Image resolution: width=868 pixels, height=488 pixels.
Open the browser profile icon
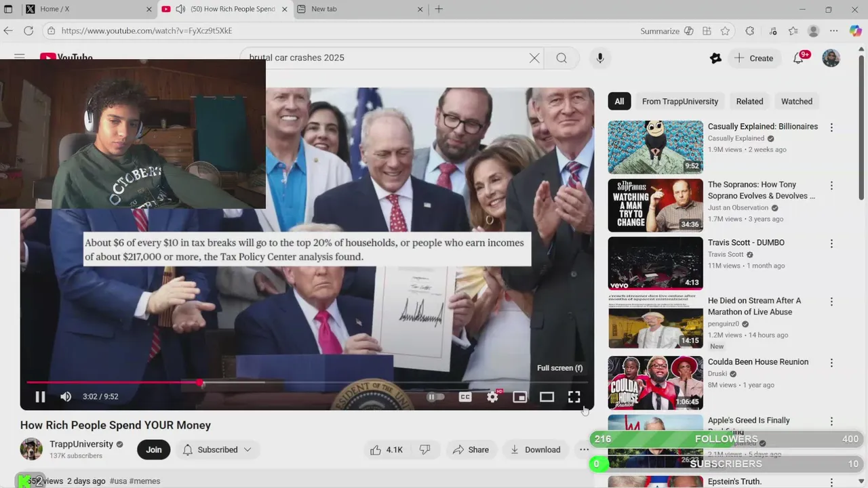click(x=814, y=31)
